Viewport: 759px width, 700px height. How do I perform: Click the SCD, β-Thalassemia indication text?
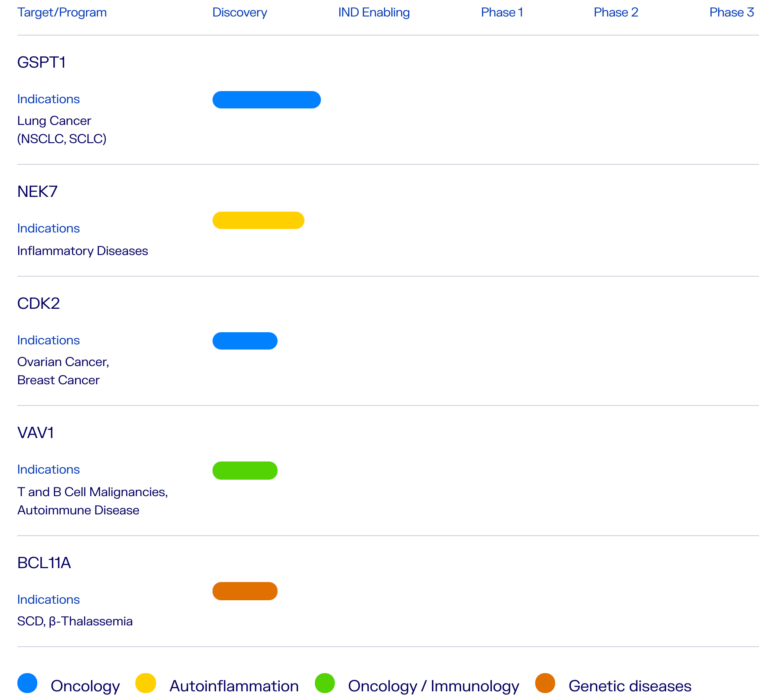[x=75, y=621]
